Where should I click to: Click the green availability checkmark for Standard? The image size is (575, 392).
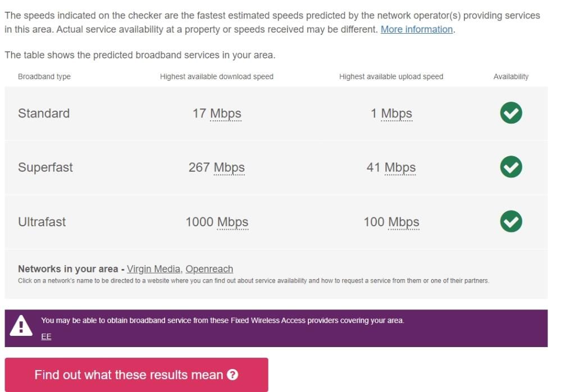click(x=511, y=113)
